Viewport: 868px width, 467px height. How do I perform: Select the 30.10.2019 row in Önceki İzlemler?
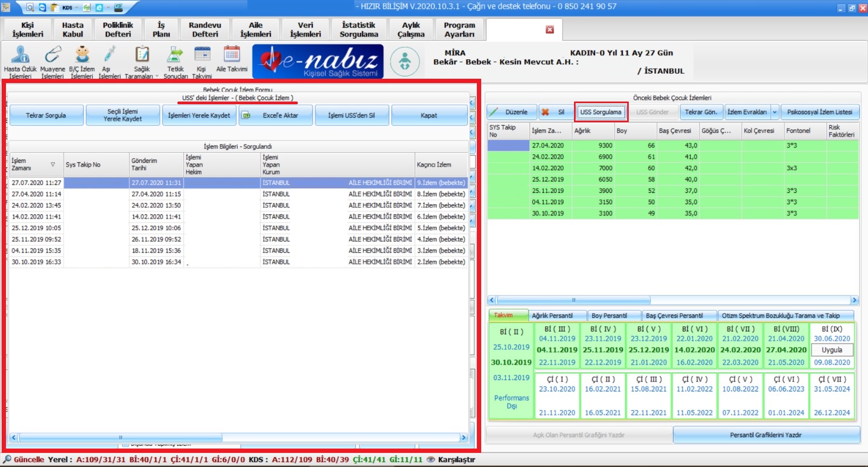(x=673, y=213)
